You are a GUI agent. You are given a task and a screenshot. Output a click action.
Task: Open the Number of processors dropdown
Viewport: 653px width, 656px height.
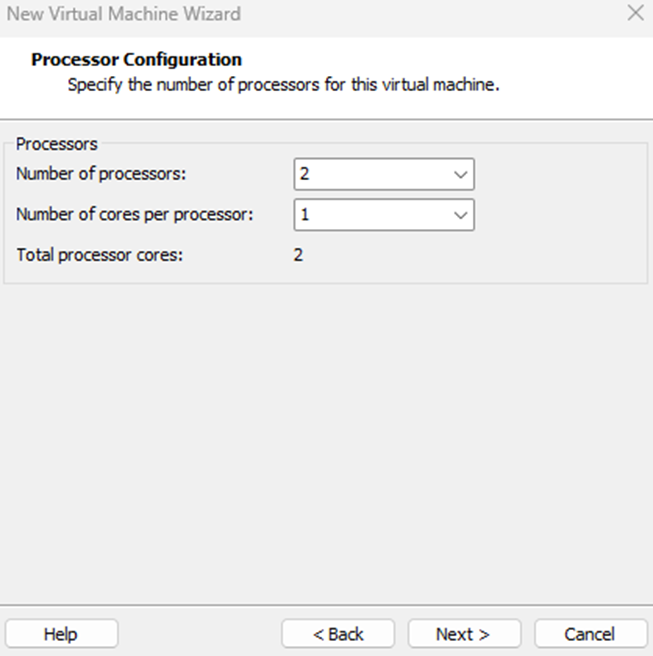tap(384, 174)
